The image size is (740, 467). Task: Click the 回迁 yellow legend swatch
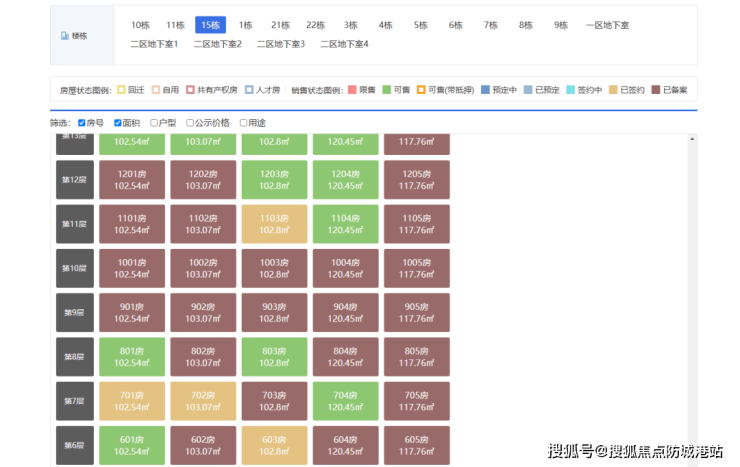click(x=121, y=90)
